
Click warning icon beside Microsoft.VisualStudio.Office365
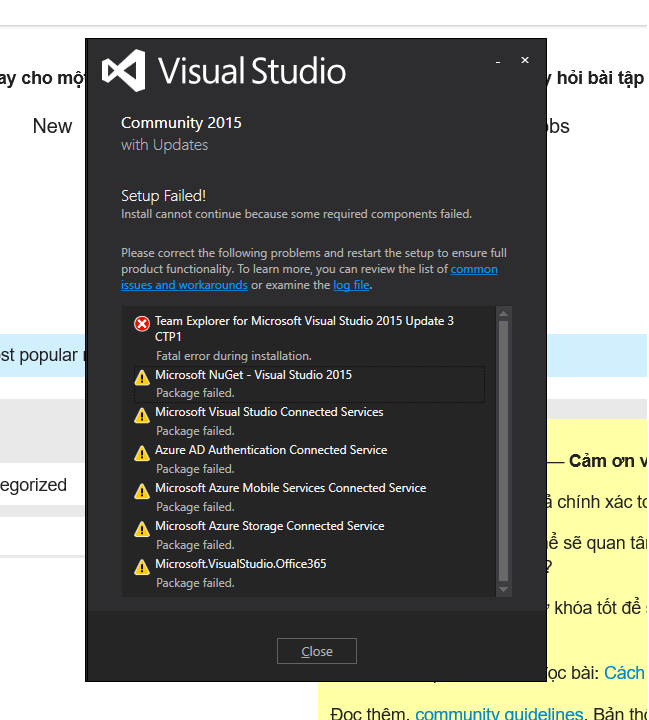coord(142,567)
